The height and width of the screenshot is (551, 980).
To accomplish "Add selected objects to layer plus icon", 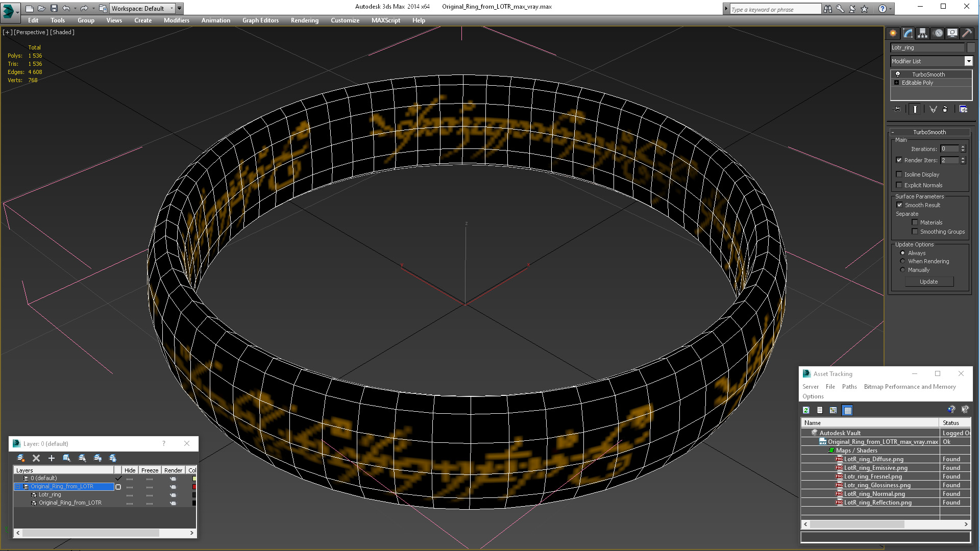I will [51, 458].
